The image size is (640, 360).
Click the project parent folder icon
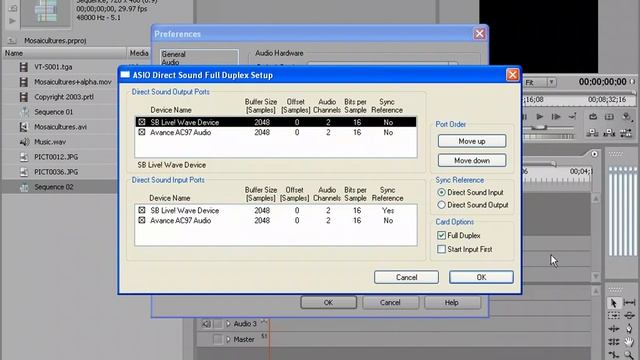tap(12, 40)
